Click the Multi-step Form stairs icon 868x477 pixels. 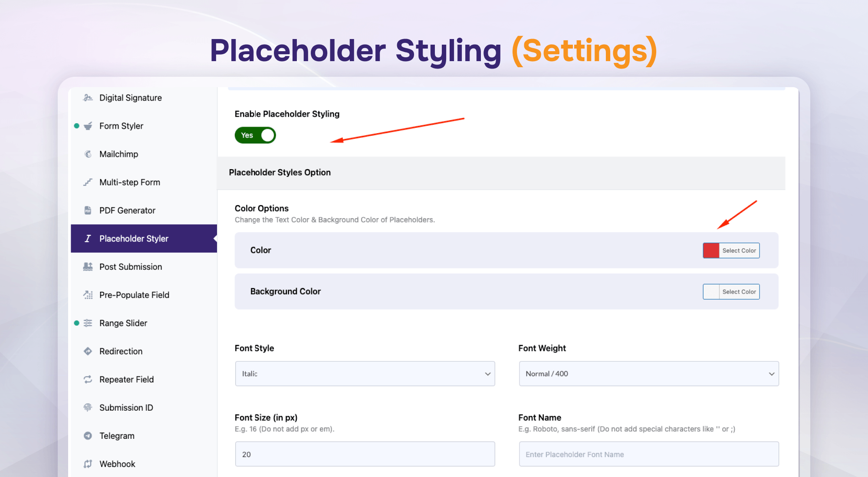point(88,182)
